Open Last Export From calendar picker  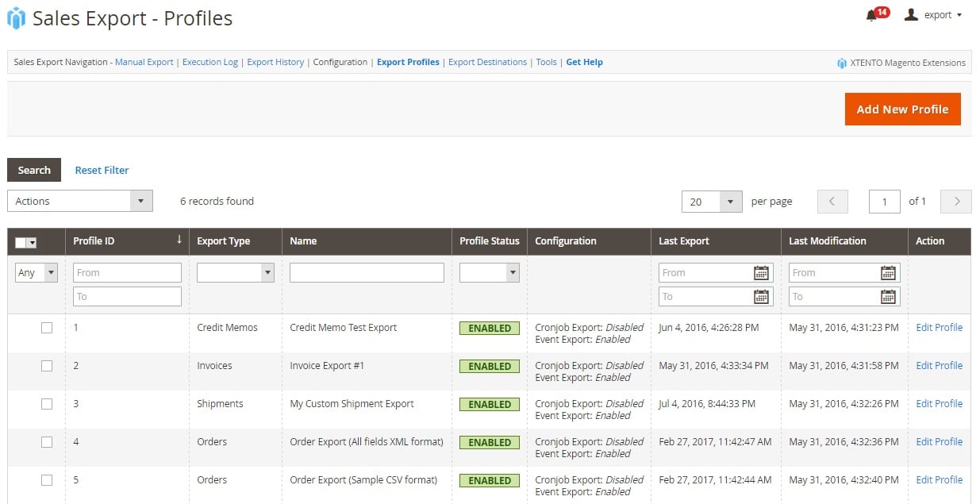(x=760, y=273)
